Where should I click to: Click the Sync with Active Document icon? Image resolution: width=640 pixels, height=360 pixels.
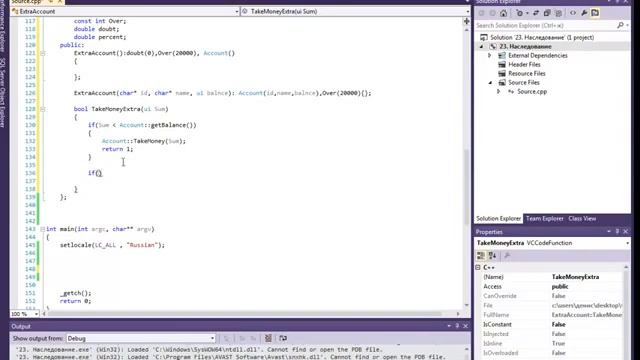[x=536, y=13]
